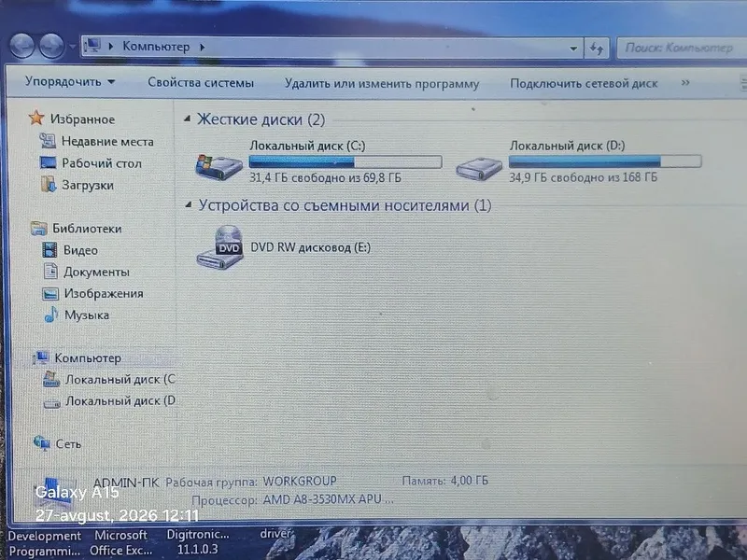Click the AMD A8-3530MX APU processor value
This screenshot has height=560, width=747.
(329, 499)
